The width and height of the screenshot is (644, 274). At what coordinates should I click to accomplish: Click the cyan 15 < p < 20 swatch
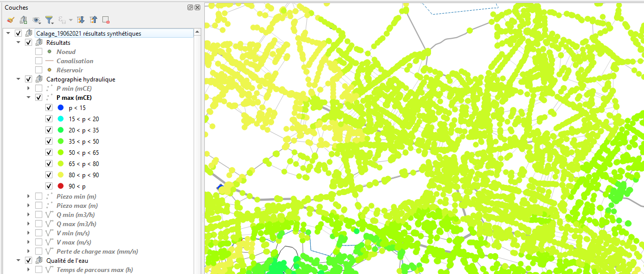pyautogui.click(x=61, y=119)
